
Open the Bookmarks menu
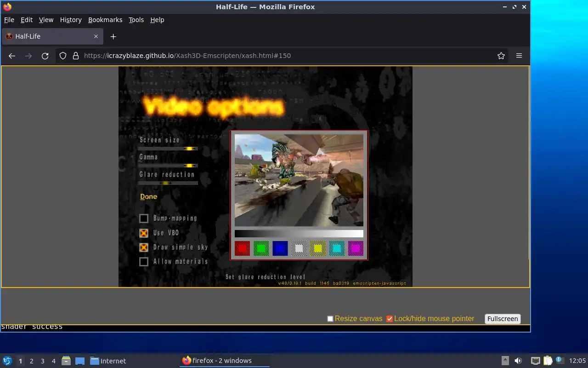click(x=105, y=20)
